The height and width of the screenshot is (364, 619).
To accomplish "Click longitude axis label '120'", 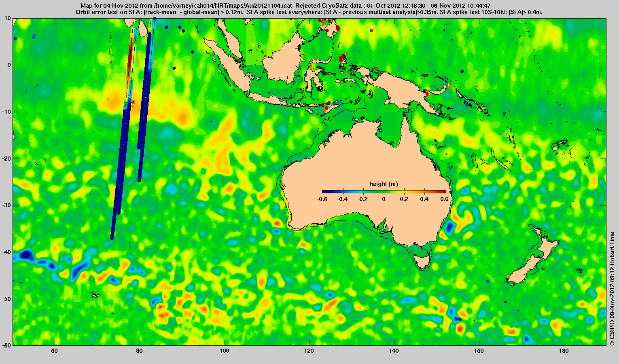I will click(309, 351).
